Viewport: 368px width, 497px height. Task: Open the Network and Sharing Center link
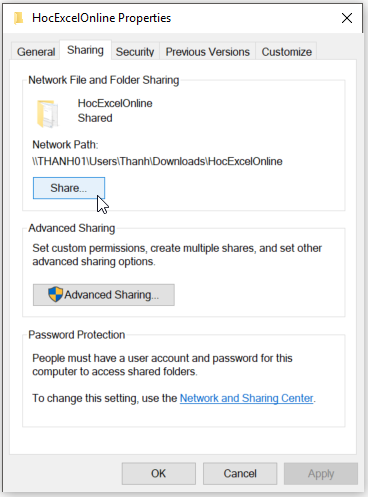pos(246,398)
